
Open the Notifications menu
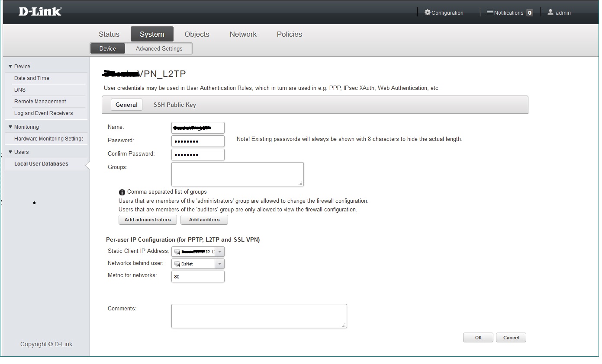pos(510,13)
